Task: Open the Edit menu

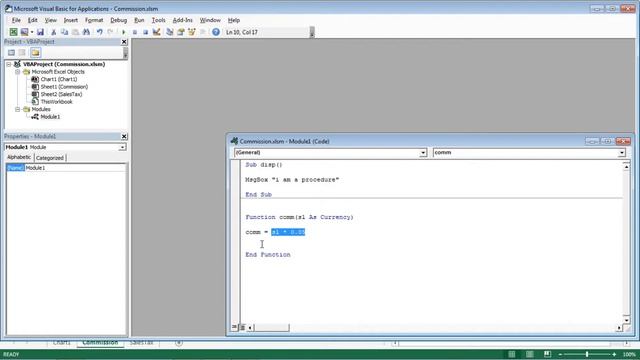Action: (33, 20)
